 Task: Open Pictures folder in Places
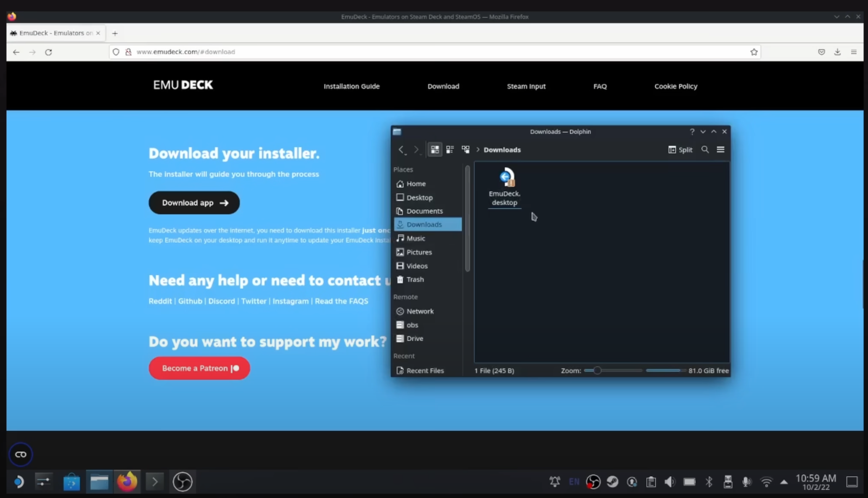point(427,252)
